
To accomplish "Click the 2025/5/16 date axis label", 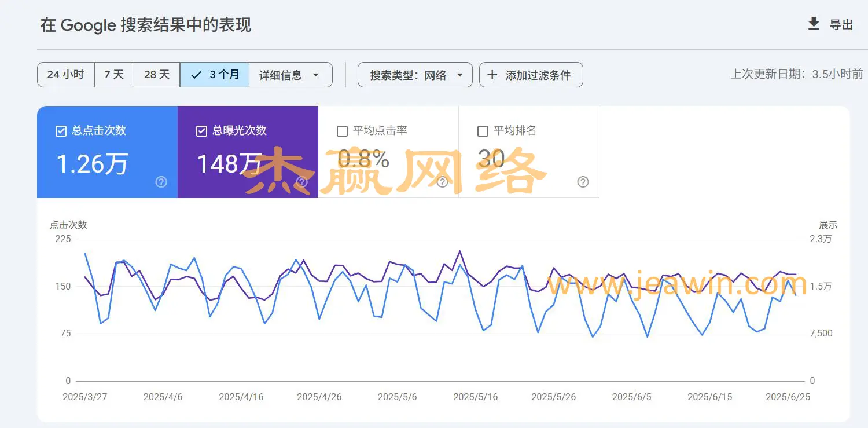I will (476, 397).
